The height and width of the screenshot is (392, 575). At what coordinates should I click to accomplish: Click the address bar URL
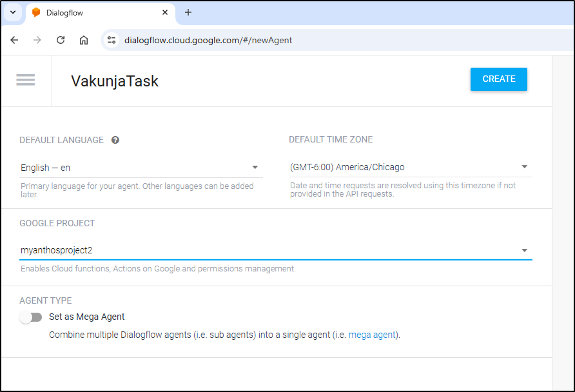point(208,40)
